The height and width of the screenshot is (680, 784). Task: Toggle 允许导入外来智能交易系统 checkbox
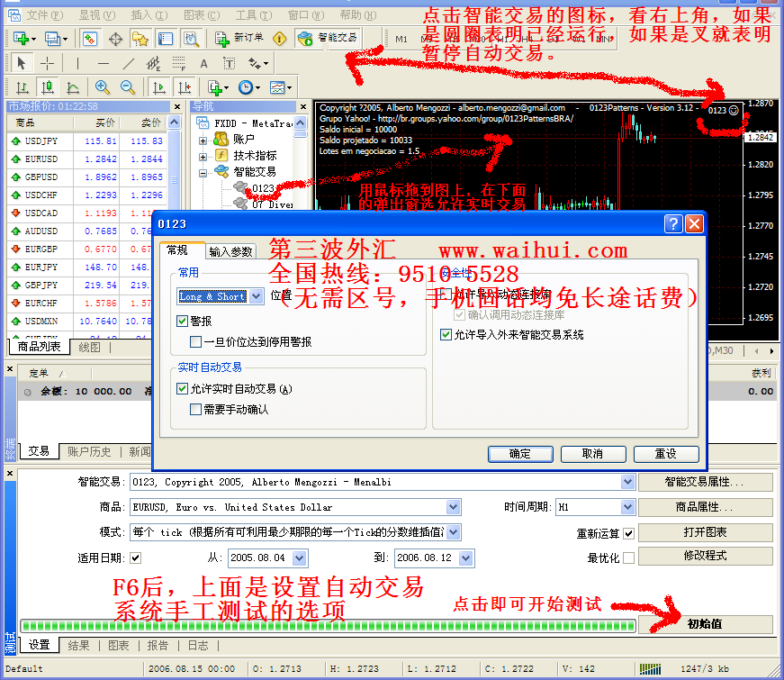pos(446,334)
